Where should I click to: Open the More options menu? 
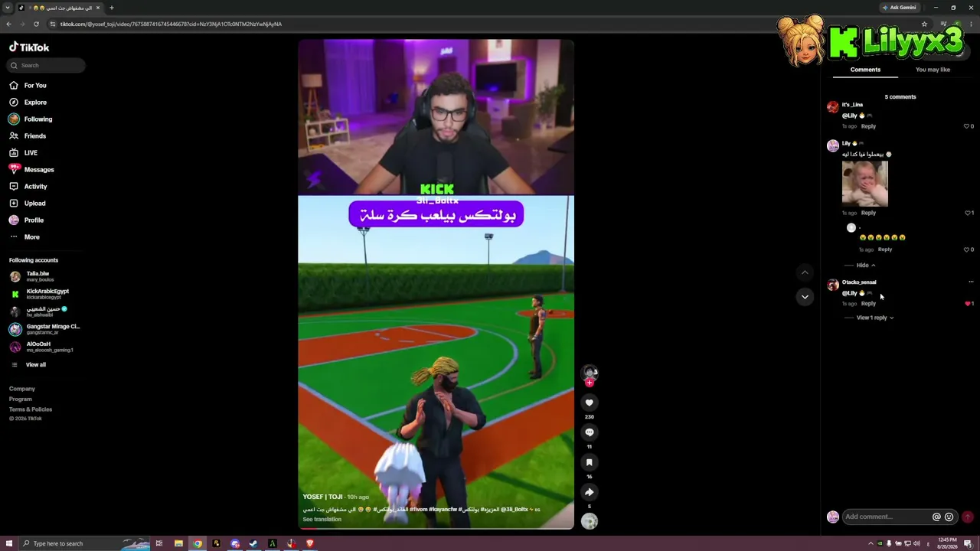coord(24,237)
